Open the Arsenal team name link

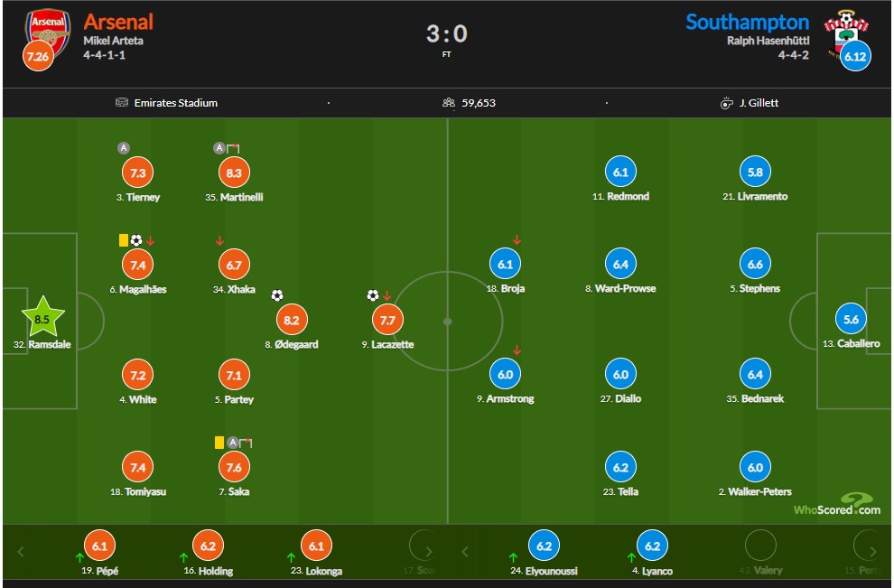pos(118,22)
